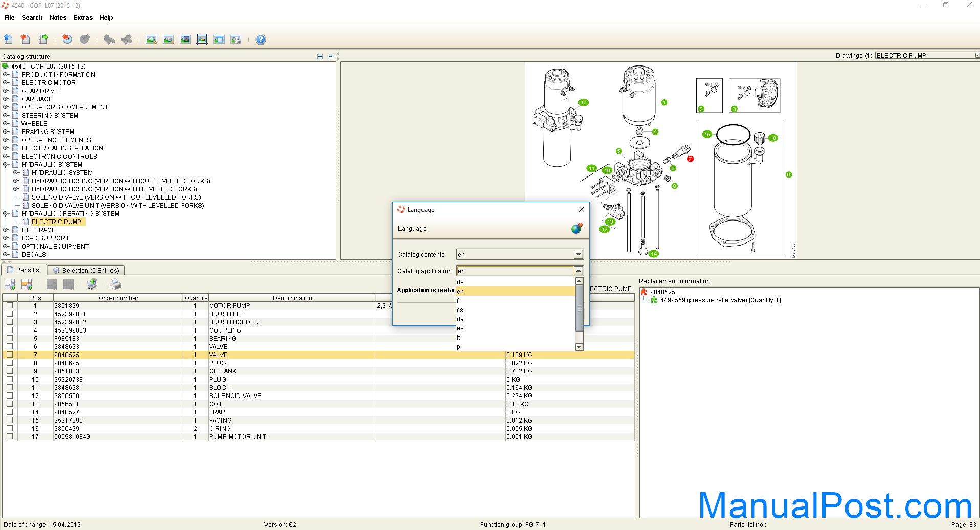Expand the BRAKING SYSTEM tree node

[6, 131]
